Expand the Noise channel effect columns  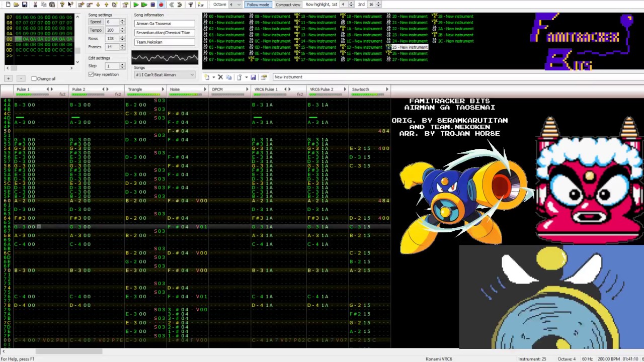tap(205, 89)
